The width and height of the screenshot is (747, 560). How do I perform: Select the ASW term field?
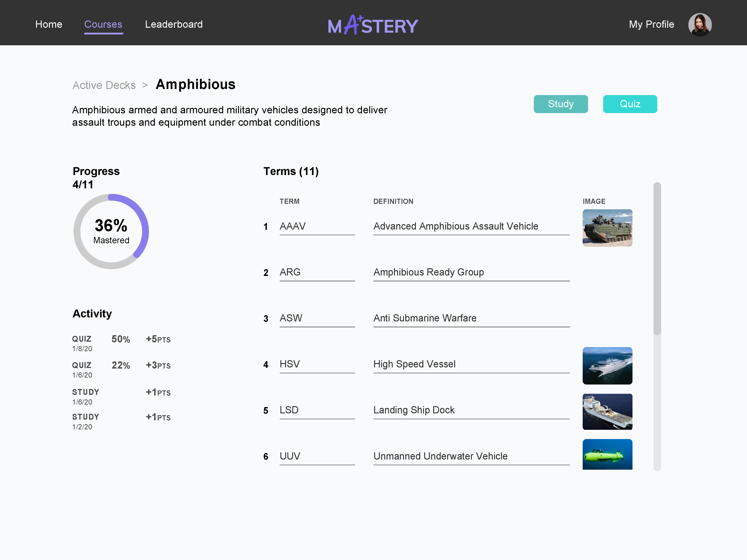[x=317, y=318]
